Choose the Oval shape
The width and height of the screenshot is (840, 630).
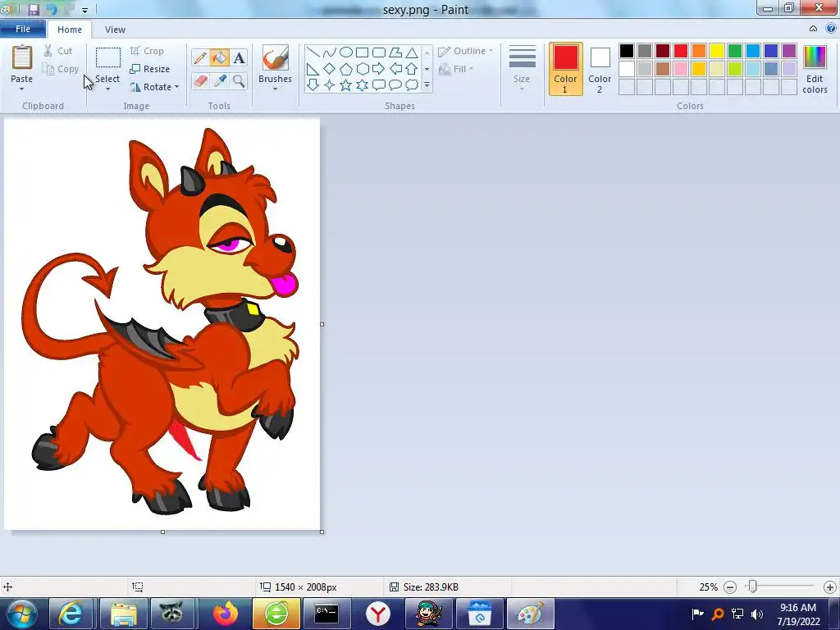coord(346,52)
